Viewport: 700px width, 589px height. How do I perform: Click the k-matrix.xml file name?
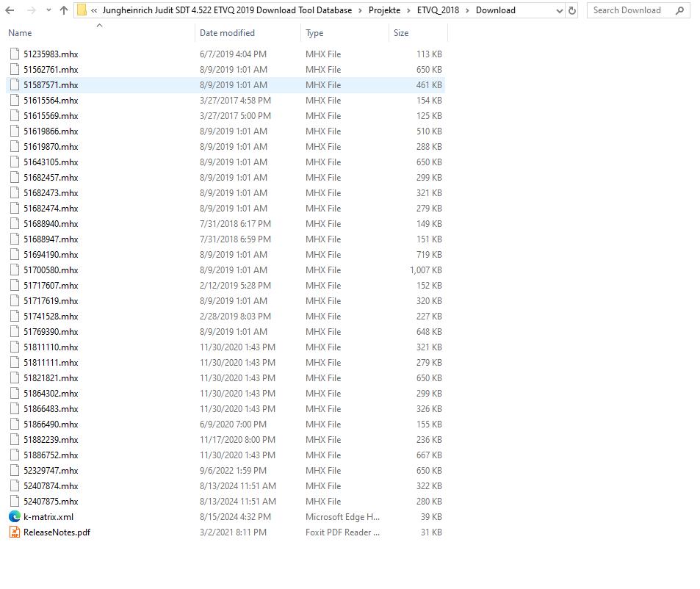coord(48,517)
